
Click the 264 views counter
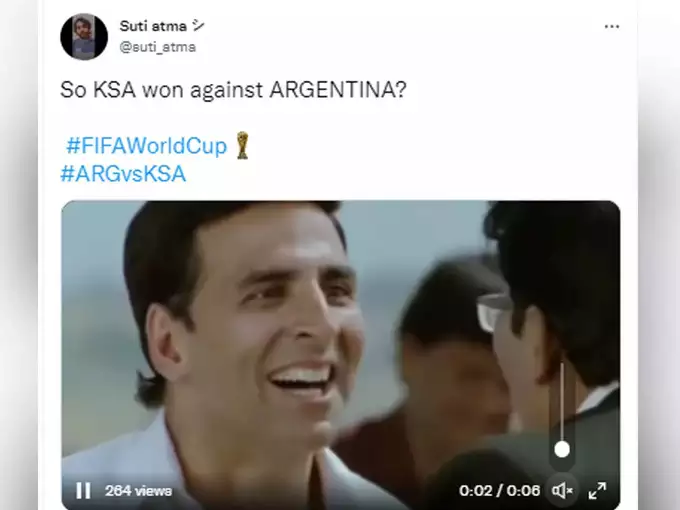(138, 491)
